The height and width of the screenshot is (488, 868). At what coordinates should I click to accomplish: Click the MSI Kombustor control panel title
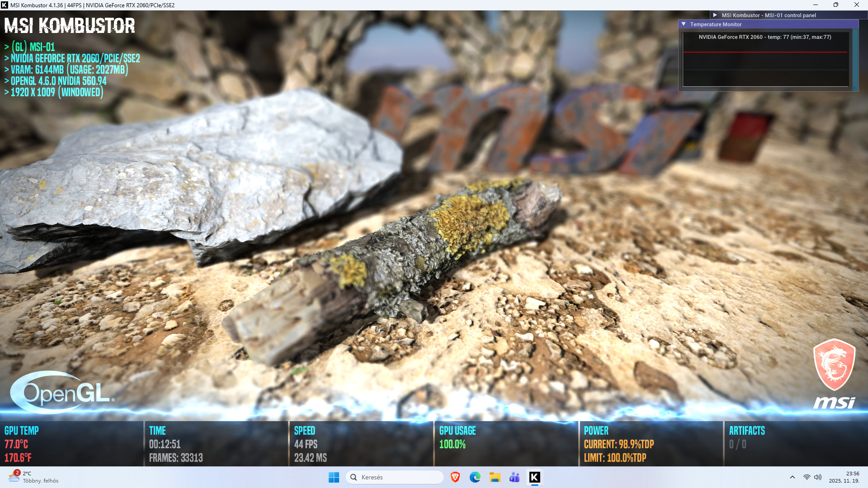coord(769,15)
